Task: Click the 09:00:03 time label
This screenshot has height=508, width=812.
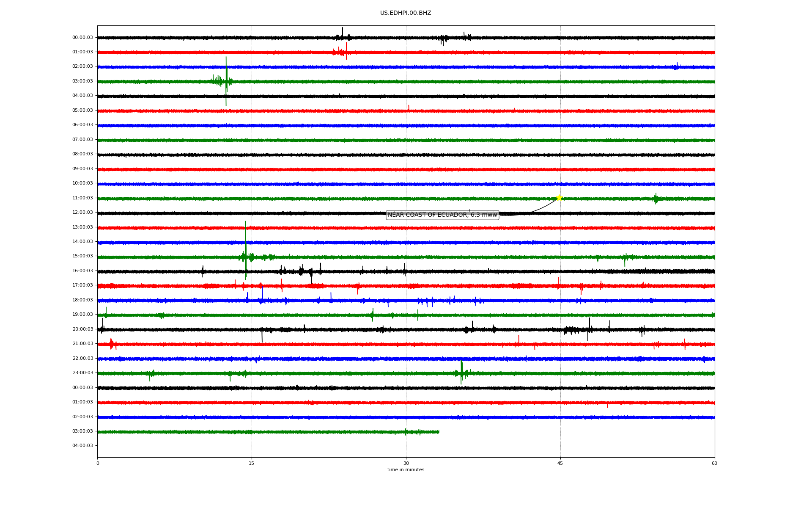Action: coord(82,169)
